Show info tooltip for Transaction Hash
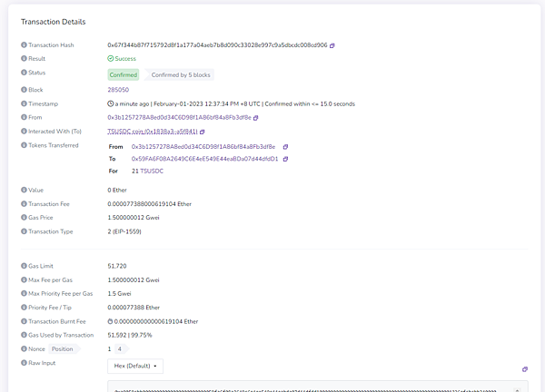The height and width of the screenshot is (392, 545). pyautogui.click(x=24, y=44)
